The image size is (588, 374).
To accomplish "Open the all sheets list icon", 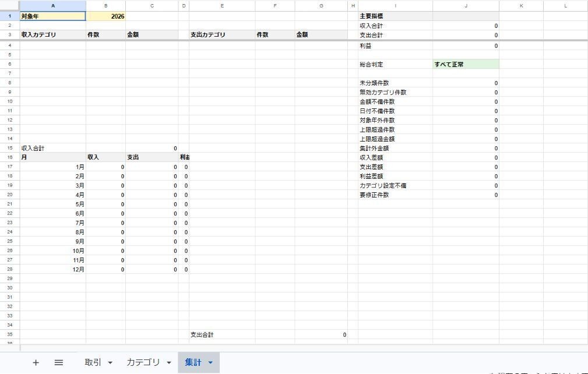I will pyautogui.click(x=58, y=362).
